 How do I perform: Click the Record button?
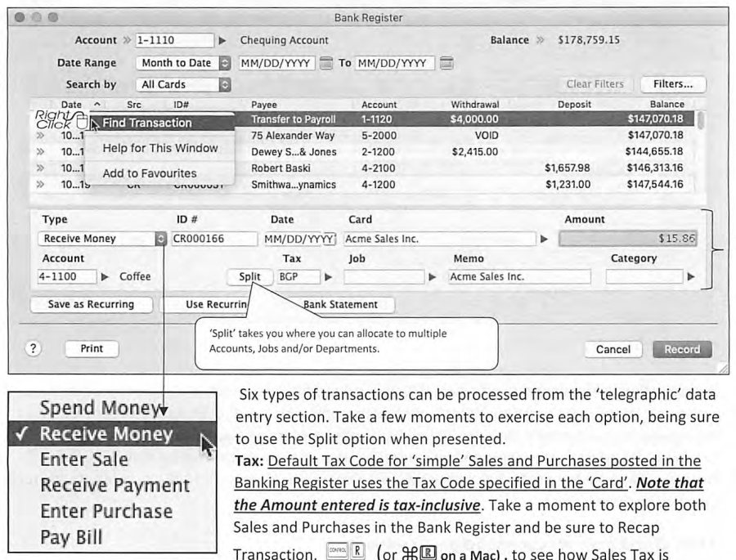tap(682, 349)
